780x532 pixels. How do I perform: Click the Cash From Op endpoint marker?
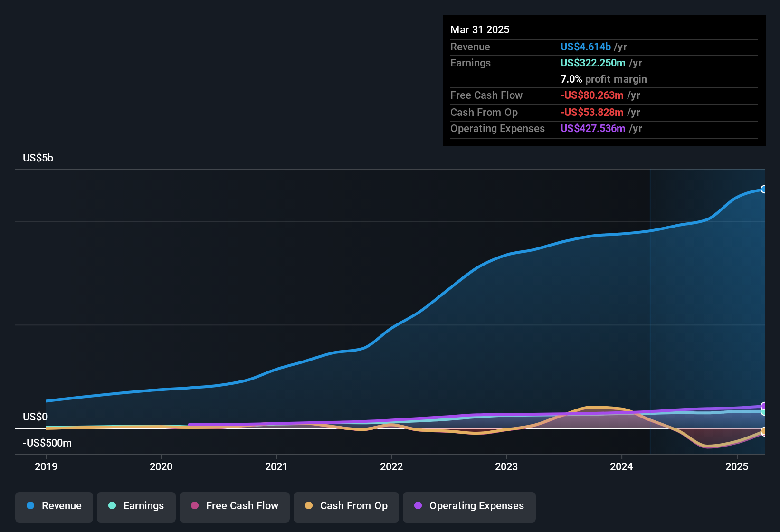tap(764, 431)
